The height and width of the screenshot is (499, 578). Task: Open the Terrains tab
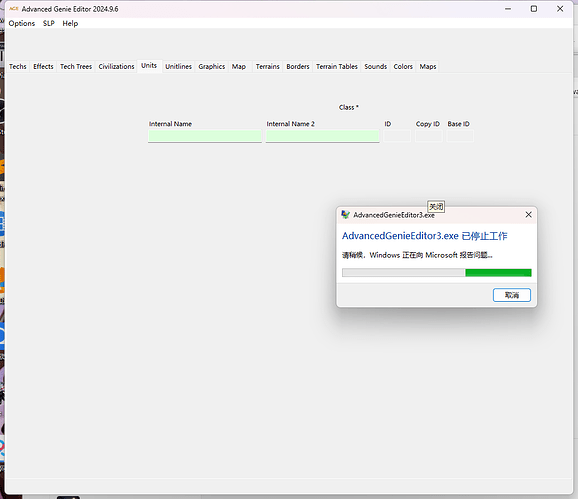pyautogui.click(x=268, y=67)
